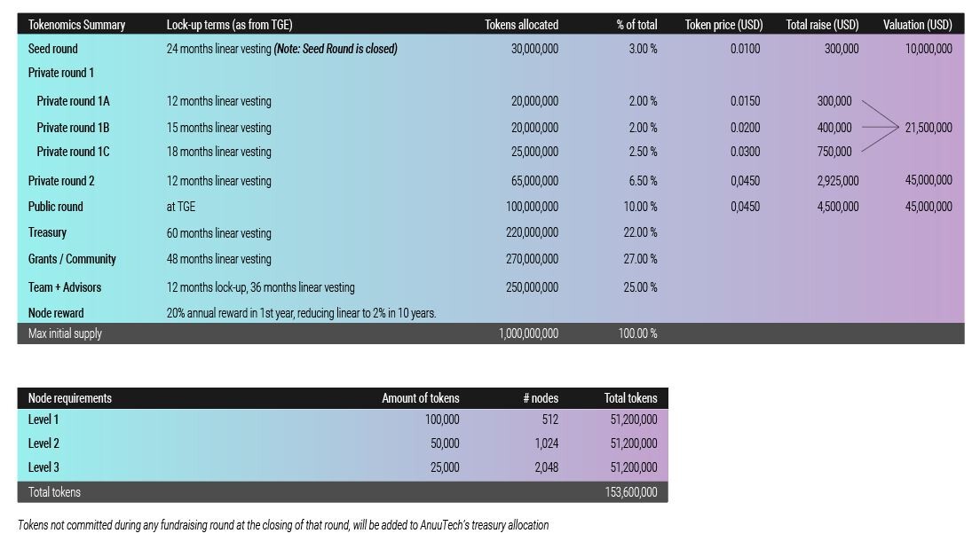Image resolution: width=980 pixels, height=557 pixels.
Task: Click the Total tokens 153,600,000 value
Action: coord(630,492)
